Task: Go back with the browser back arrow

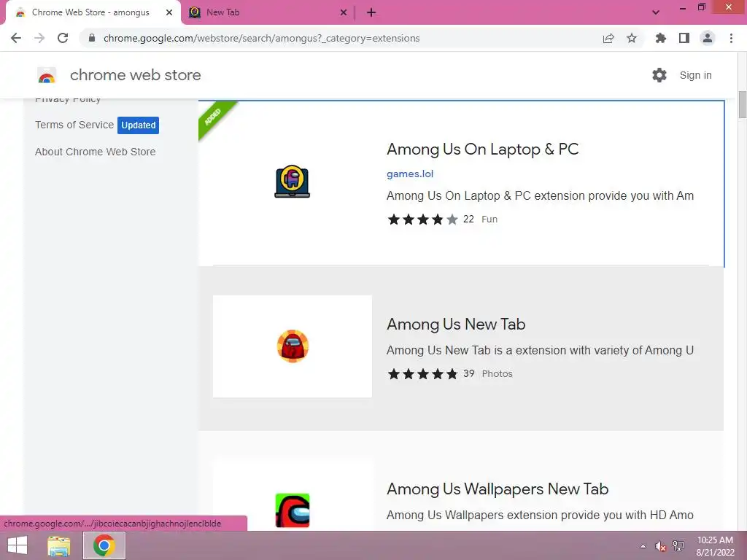Action: pos(16,38)
